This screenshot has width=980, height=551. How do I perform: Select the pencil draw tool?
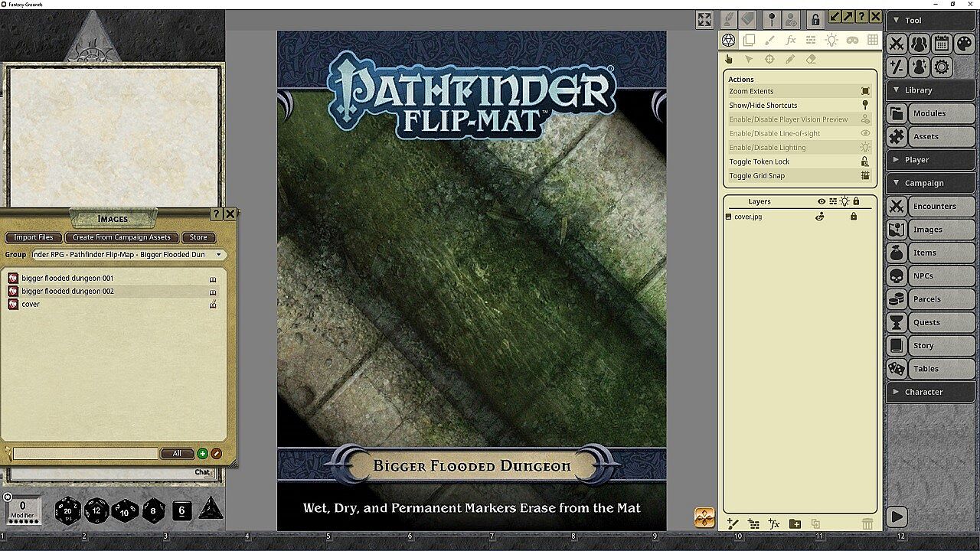(x=790, y=59)
